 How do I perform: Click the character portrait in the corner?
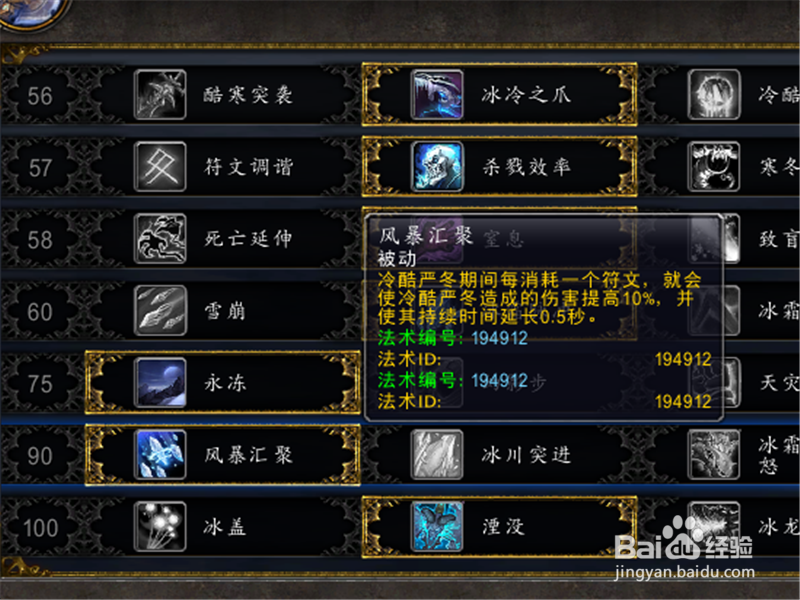[x=32, y=12]
